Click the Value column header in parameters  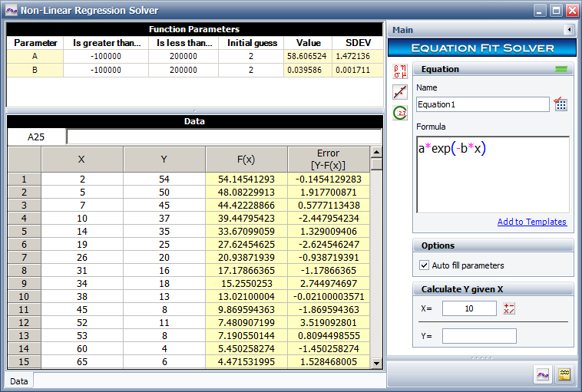tap(307, 43)
